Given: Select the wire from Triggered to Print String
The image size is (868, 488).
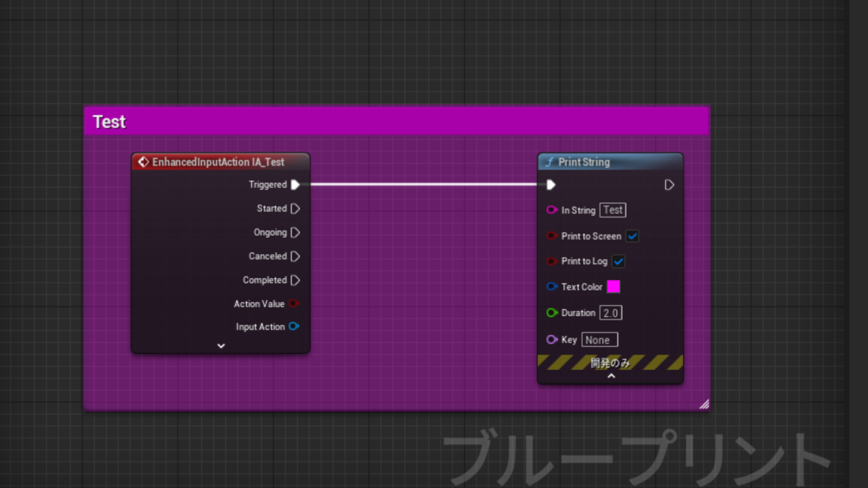Looking at the screenshot, I should pos(422,184).
